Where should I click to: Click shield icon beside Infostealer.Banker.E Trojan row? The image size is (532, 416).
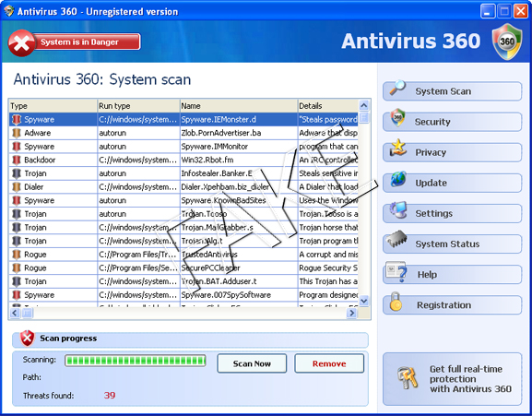(17, 173)
